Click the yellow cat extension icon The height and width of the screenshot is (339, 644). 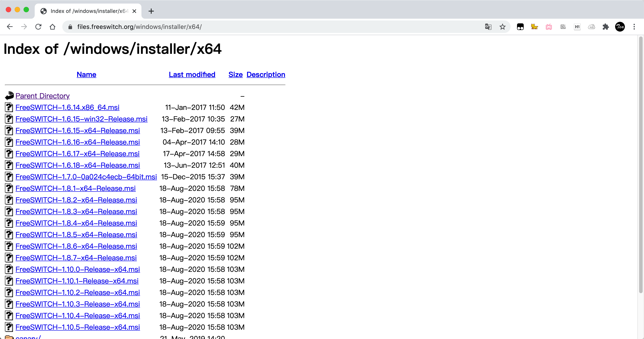(534, 27)
